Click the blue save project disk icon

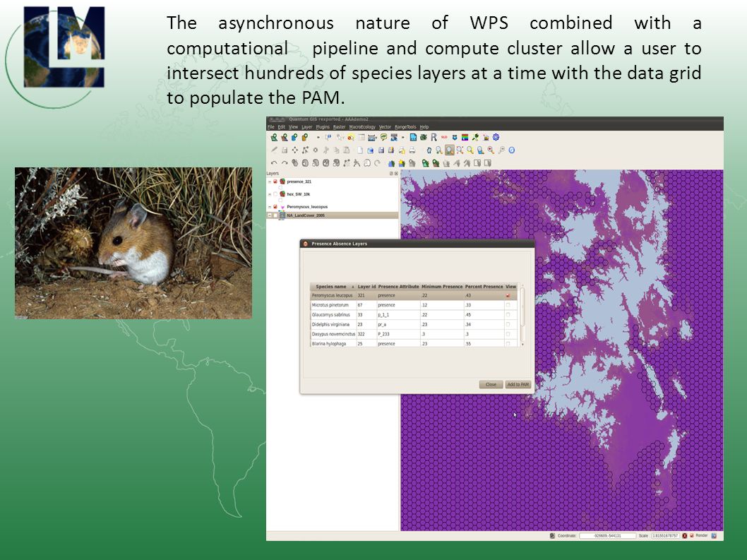(x=381, y=150)
